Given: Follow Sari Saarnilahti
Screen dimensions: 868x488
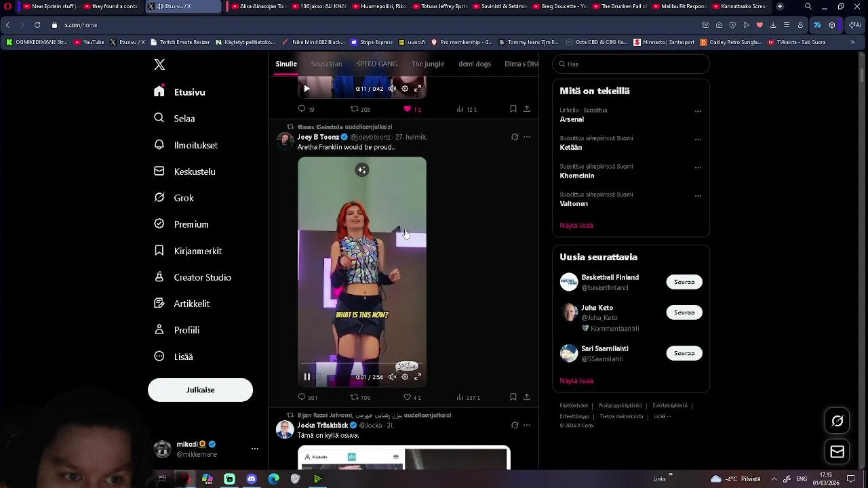Looking at the screenshot, I should pyautogui.click(x=684, y=353).
